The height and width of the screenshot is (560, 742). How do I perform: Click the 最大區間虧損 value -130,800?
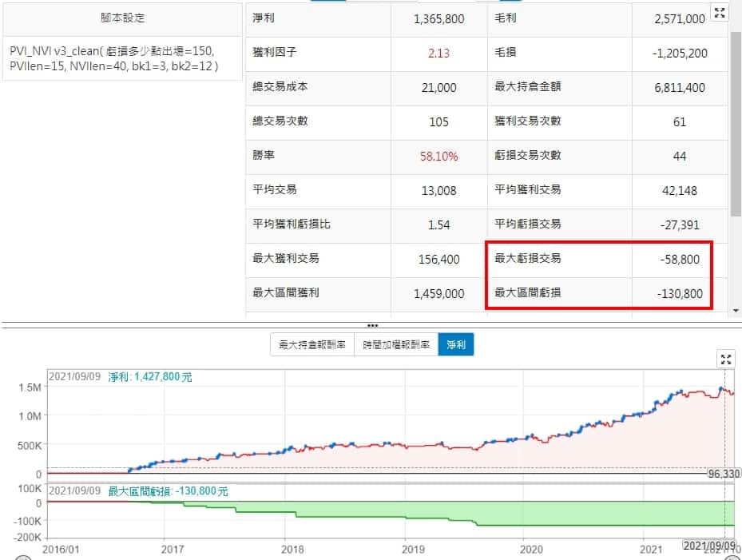click(679, 293)
